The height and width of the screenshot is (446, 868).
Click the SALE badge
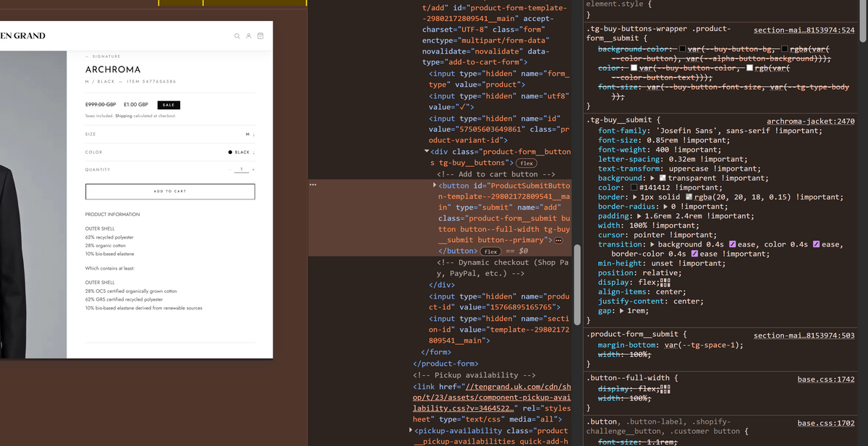[x=169, y=105]
